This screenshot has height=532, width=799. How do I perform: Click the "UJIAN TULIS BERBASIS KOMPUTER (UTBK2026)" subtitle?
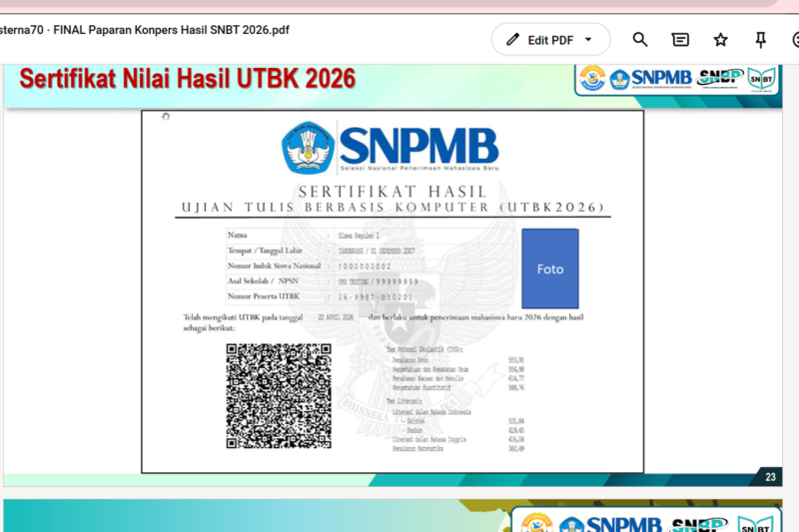point(393,208)
